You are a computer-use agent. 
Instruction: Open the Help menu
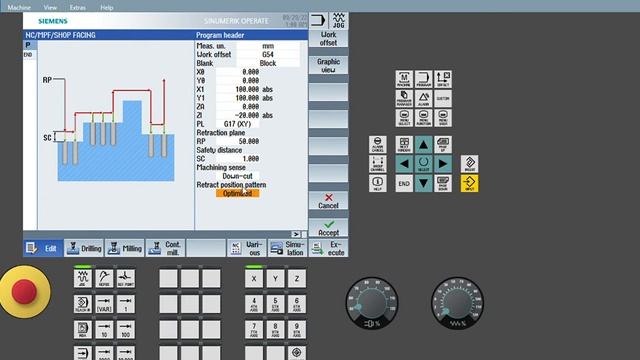click(107, 7)
